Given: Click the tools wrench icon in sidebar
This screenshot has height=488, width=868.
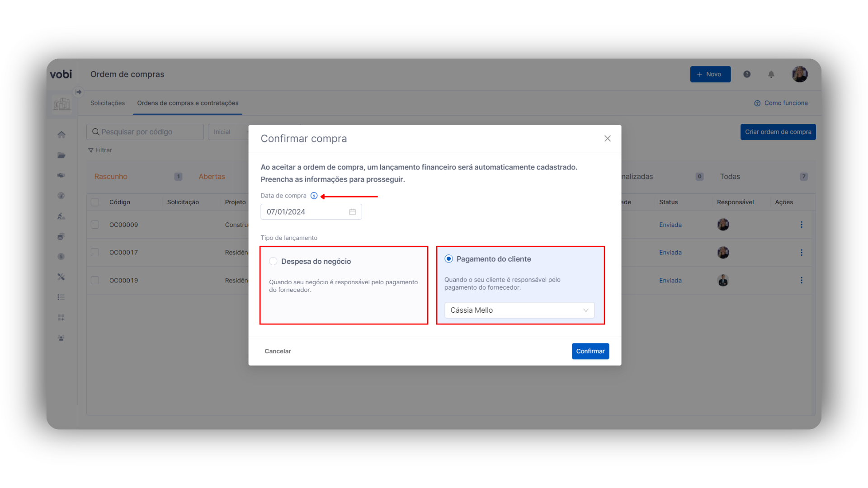Looking at the screenshot, I should pyautogui.click(x=61, y=277).
